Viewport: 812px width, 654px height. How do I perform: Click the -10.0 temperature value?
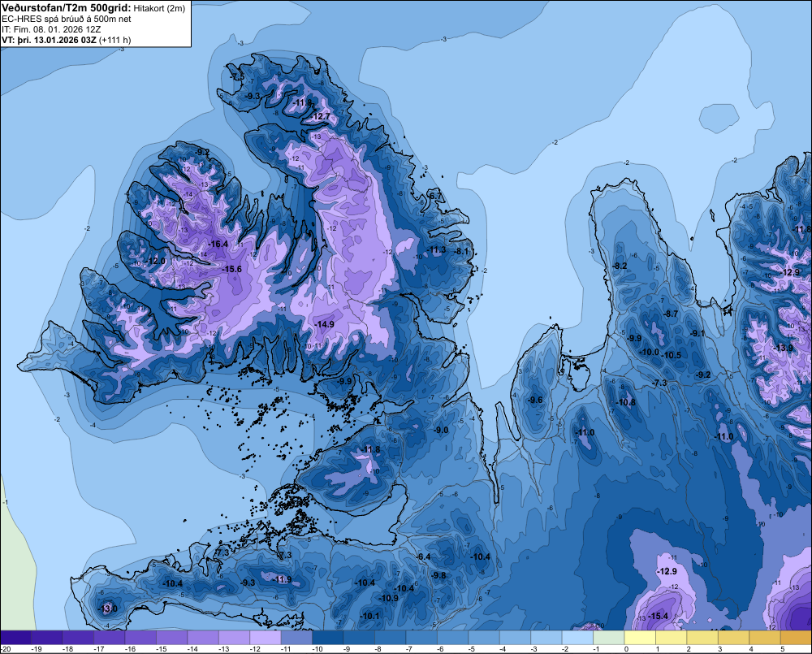650,352
